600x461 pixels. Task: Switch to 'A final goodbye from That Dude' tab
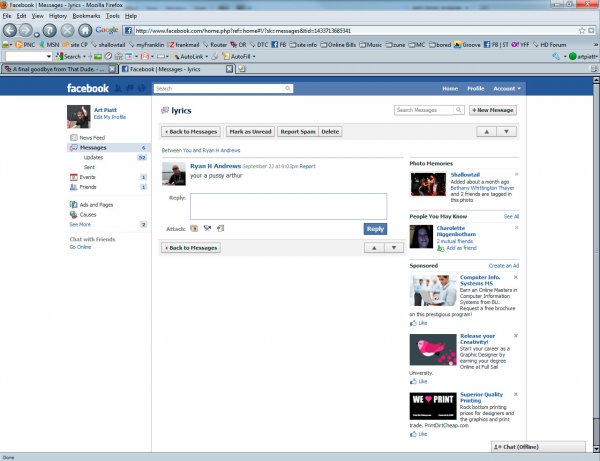tap(58, 70)
